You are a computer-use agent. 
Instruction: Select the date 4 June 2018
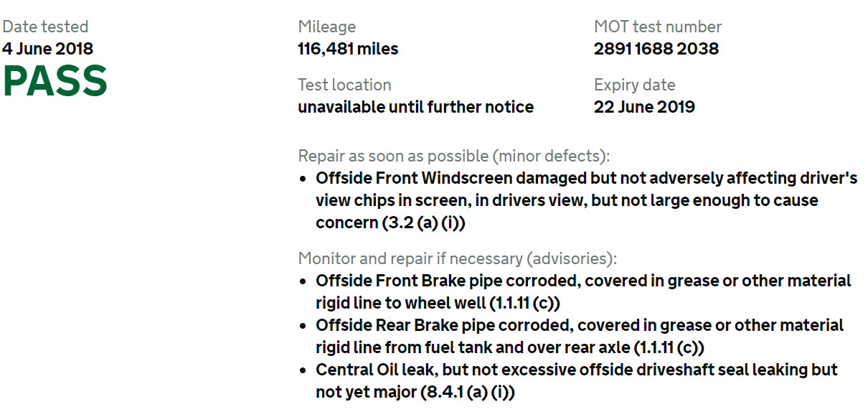pyautogui.click(x=47, y=49)
